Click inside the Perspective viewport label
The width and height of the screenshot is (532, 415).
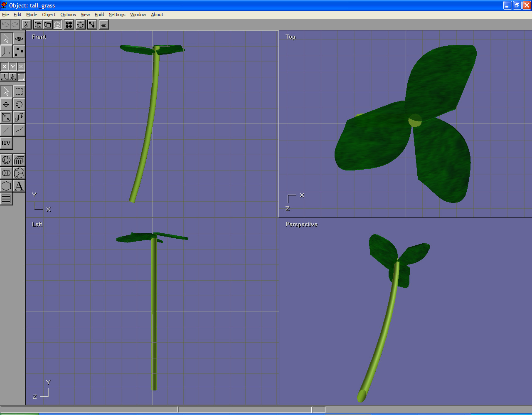tap(301, 225)
